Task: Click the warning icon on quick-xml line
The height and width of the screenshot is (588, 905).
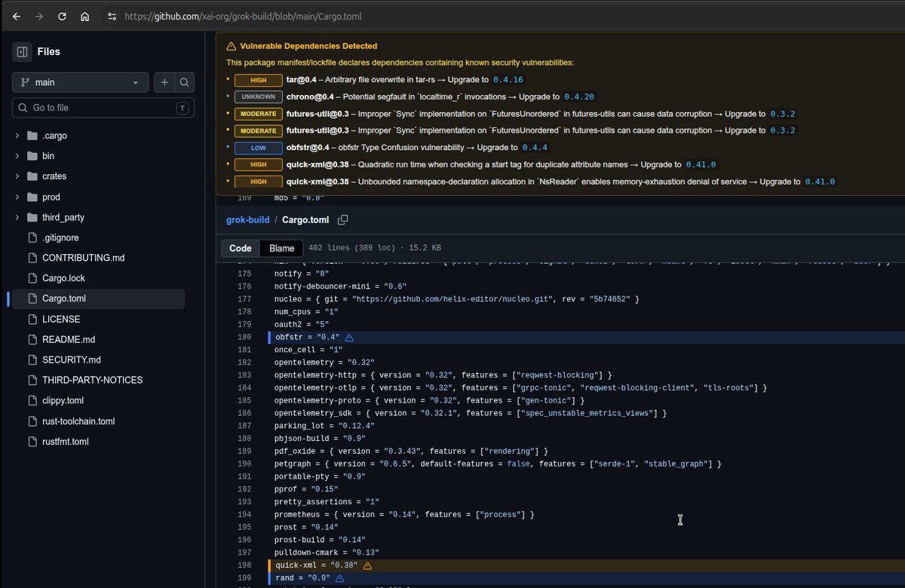Action: coord(367,565)
